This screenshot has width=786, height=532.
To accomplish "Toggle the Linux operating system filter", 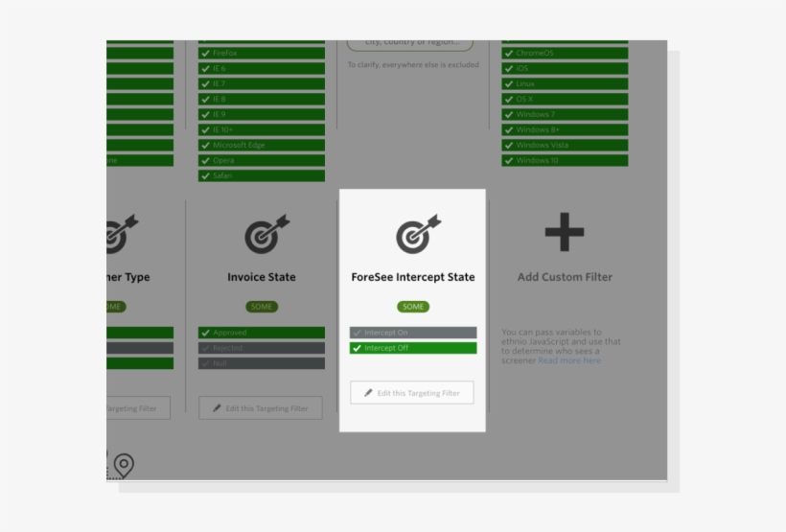I will coord(565,83).
